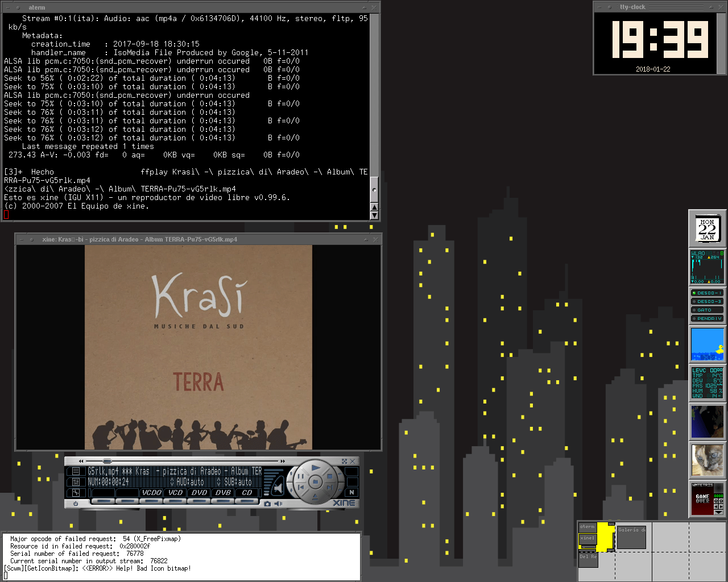Open xine video/audio control settings icon
The width and height of the screenshot is (728, 582).
coord(76,482)
